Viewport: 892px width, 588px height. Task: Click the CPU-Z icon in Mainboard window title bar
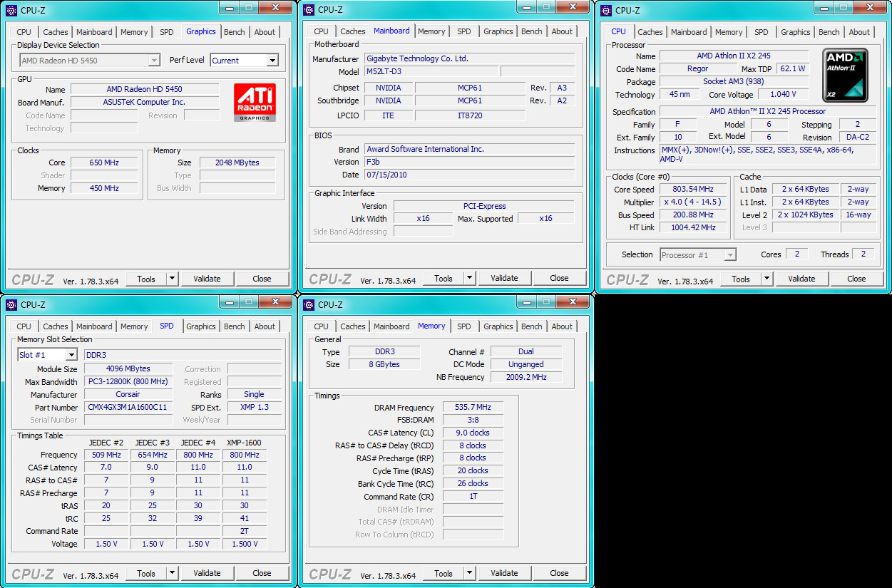click(309, 10)
